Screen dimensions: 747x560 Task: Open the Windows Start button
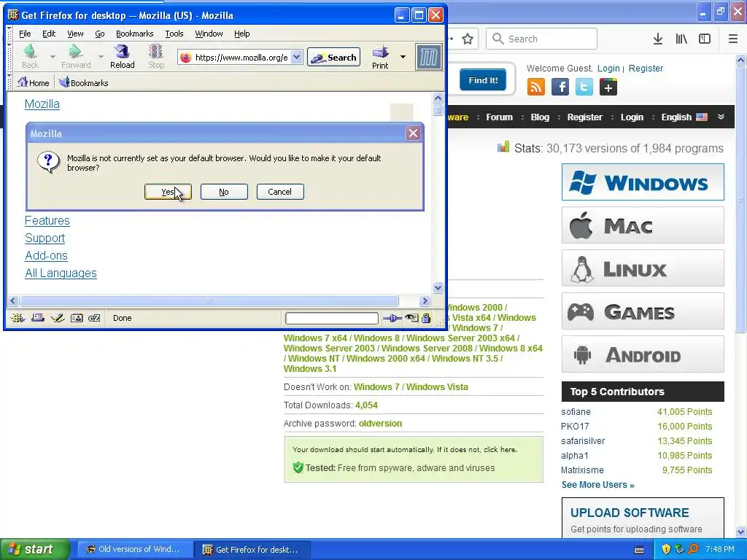pyautogui.click(x=35, y=550)
